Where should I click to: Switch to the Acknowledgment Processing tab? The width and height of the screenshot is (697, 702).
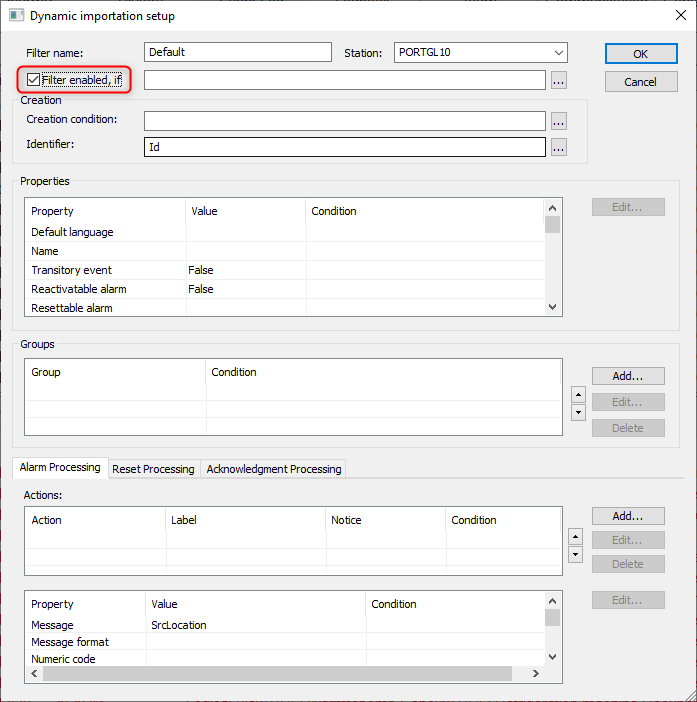[274, 469]
